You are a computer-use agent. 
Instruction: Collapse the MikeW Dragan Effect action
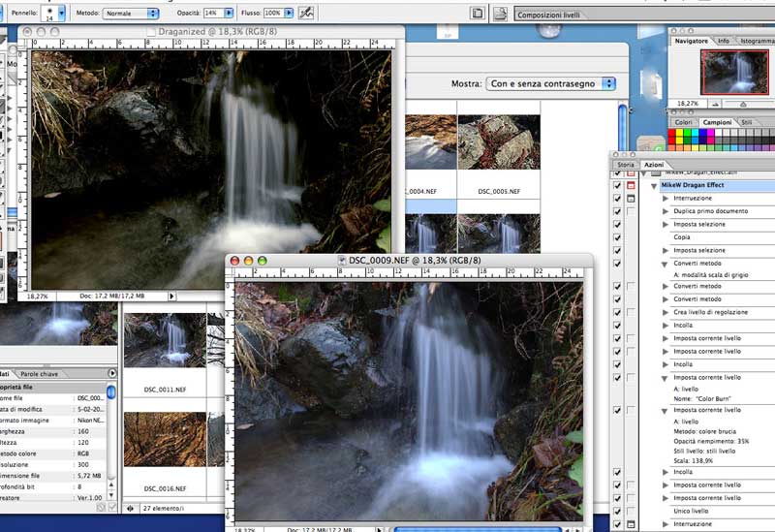[654, 185]
